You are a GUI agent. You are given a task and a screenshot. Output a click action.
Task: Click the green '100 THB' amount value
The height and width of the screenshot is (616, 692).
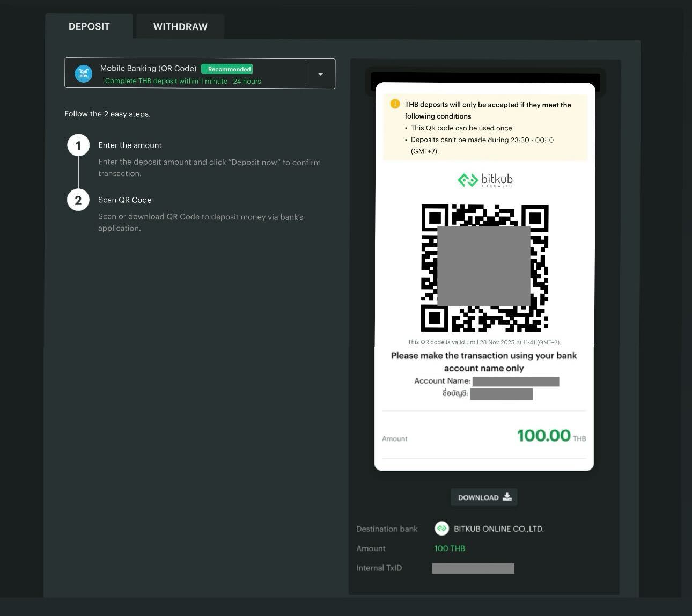click(450, 548)
